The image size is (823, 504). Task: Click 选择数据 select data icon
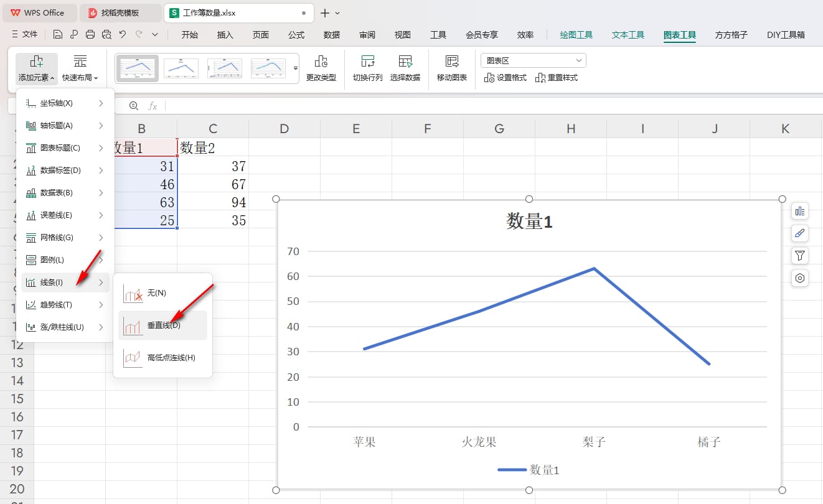tap(405, 69)
